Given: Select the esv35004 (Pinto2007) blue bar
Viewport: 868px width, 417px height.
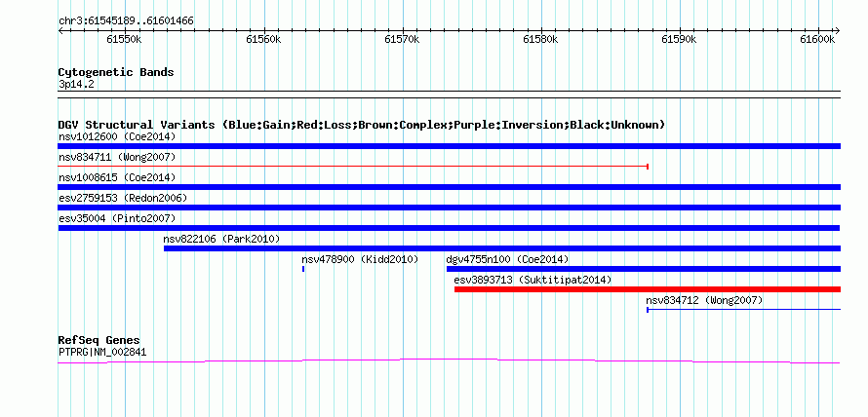Looking at the screenshot, I should (x=449, y=228).
